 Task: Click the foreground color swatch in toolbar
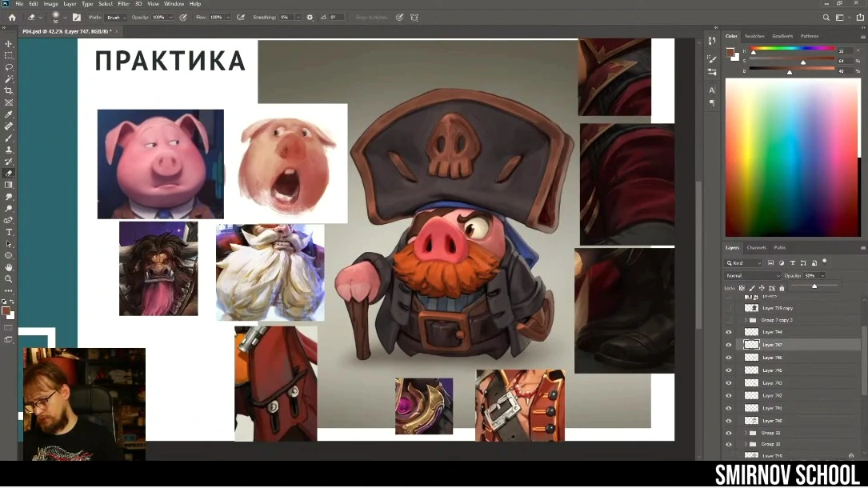(x=6, y=310)
